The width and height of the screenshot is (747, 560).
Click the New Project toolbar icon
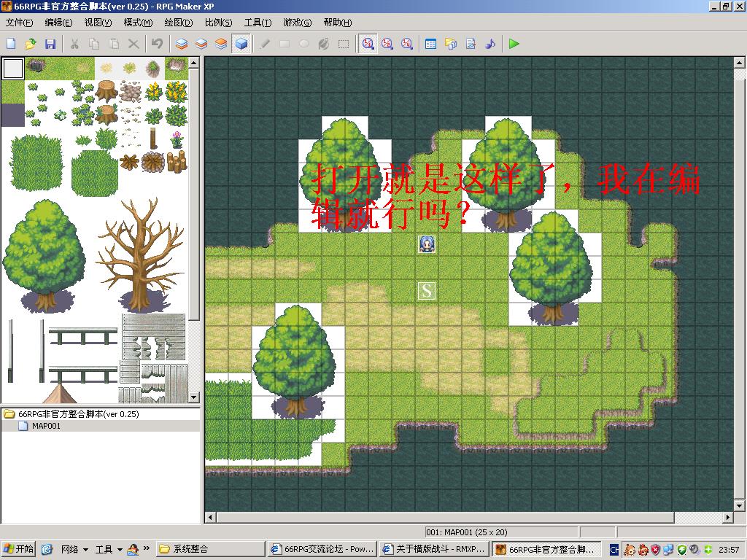tap(11, 44)
